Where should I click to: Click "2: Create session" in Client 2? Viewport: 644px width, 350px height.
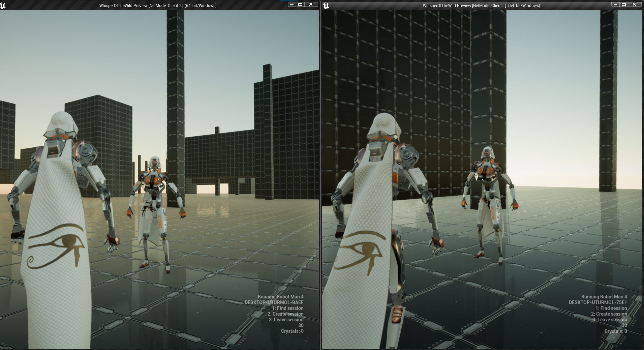[285, 314]
